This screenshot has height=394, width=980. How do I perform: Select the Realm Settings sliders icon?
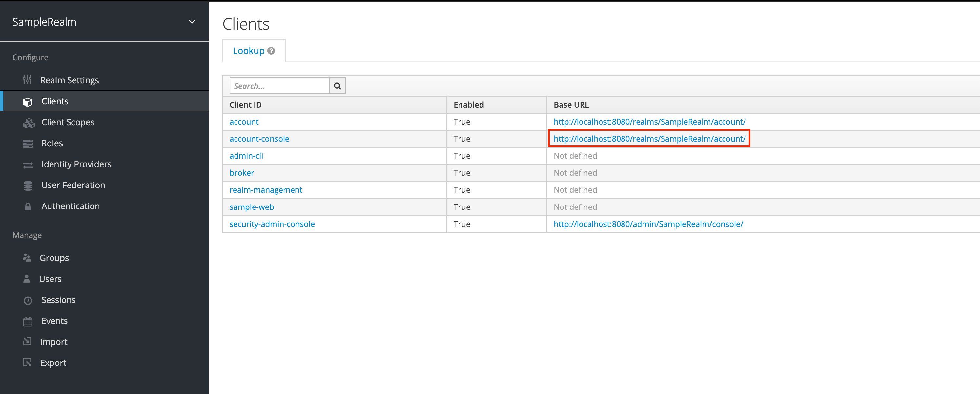coord(28,80)
